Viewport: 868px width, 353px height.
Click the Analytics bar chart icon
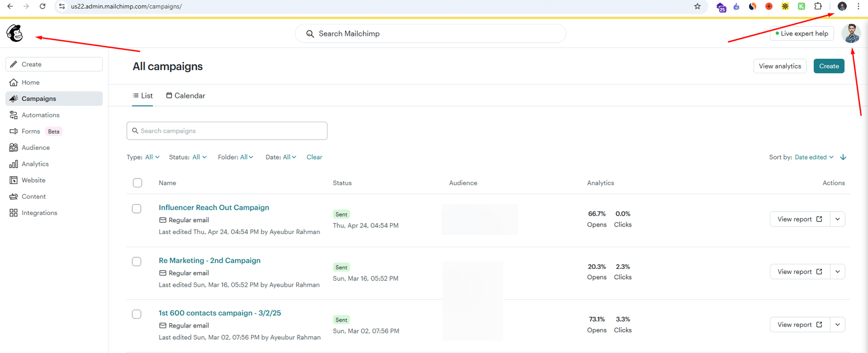(x=14, y=164)
